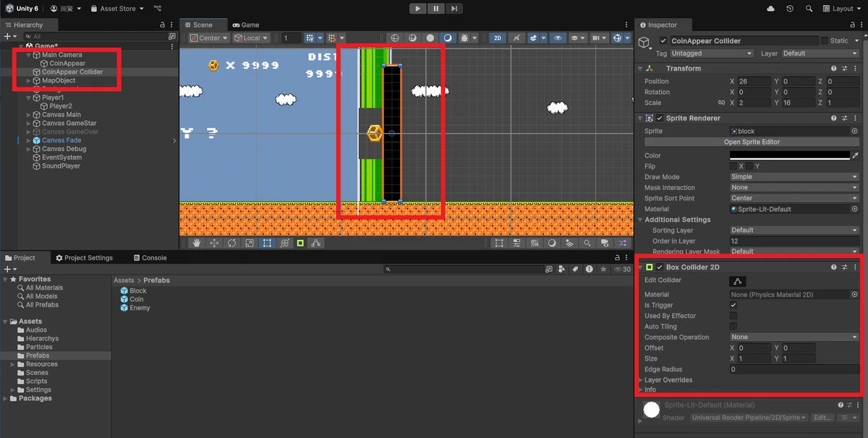This screenshot has width=868, height=438.
Task: Open the Draw Mode dropdown
Action: tap(794, 176)
